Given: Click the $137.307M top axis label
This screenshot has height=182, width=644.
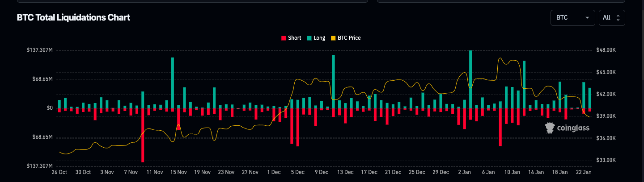Looking at the screenshot, I should click(40, 50).
